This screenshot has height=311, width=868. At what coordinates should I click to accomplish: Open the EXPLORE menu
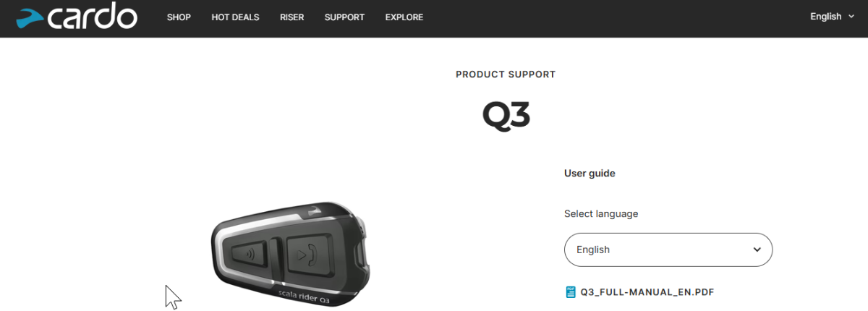tap(404, 17)
